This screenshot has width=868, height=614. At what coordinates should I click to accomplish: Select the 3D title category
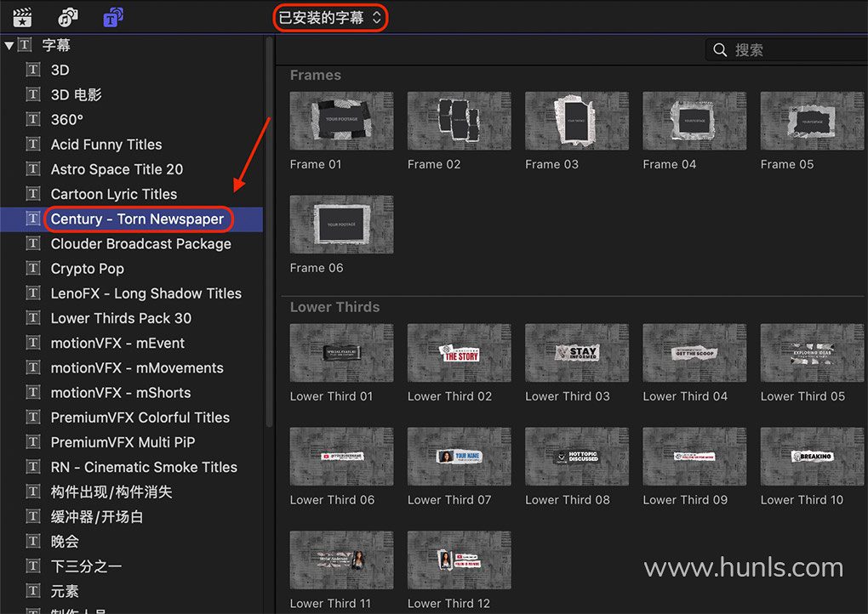(x=60, y=70)
